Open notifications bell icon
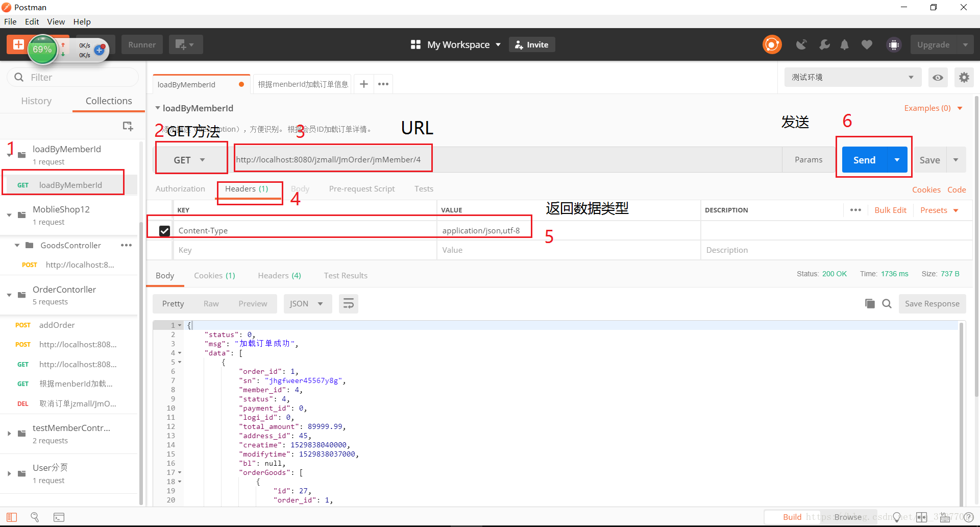Image resolution: width=980 pixels, height=527 pixels. pyautogui.click(x=845, y=45)
